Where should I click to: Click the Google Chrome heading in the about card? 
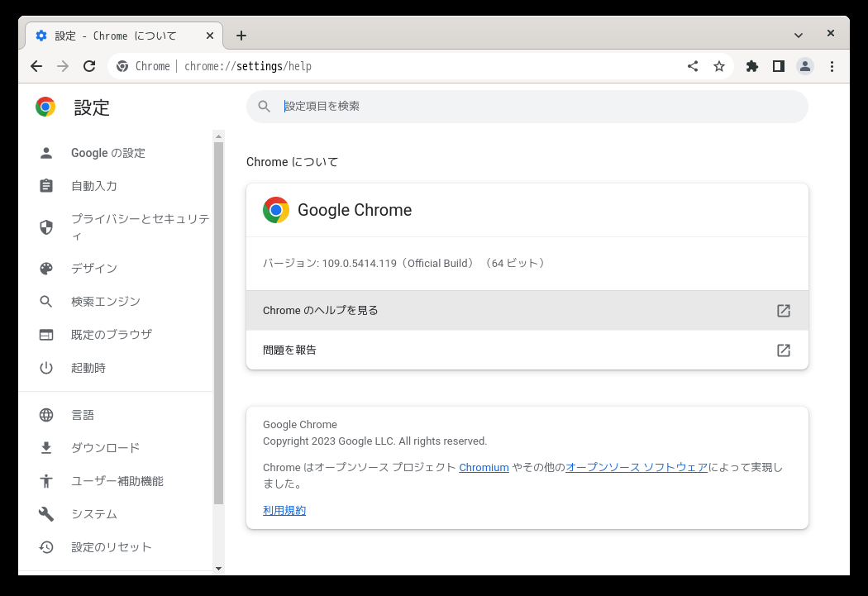(x=355, y=210)
